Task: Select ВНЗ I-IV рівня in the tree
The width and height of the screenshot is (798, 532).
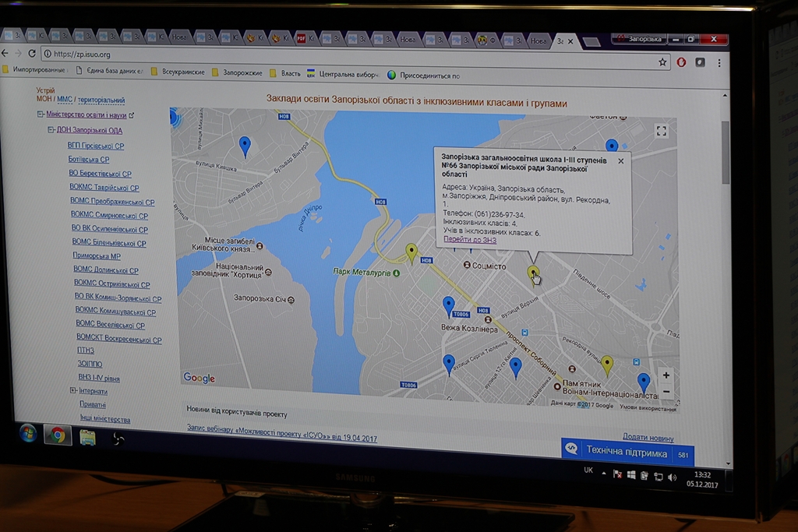Action: click(x=99, y=378)
